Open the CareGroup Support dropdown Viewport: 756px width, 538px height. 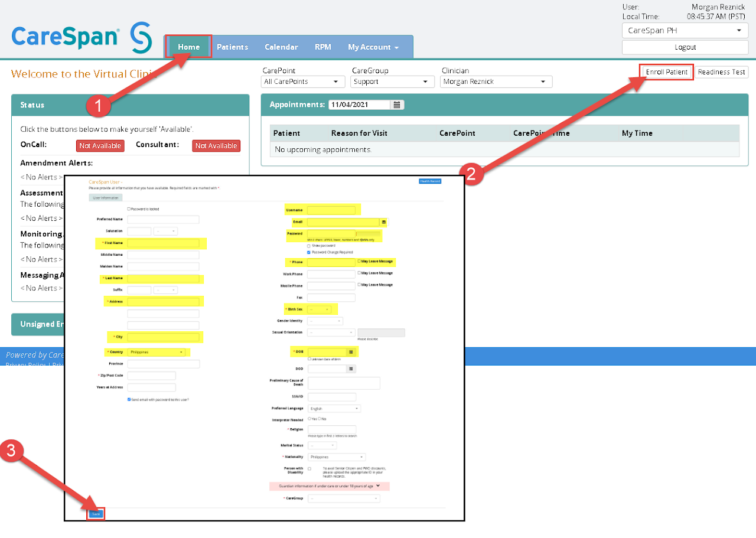[x=392, y=81]
